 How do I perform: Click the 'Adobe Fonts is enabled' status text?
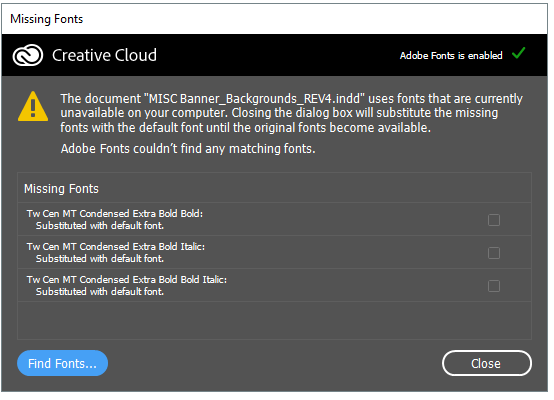click(x=451, y=55)
